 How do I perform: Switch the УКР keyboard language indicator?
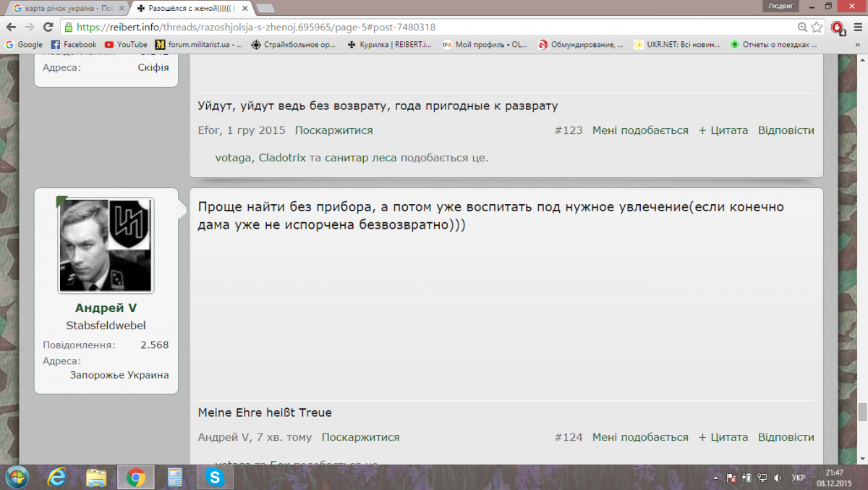click(x=799, y=478)
